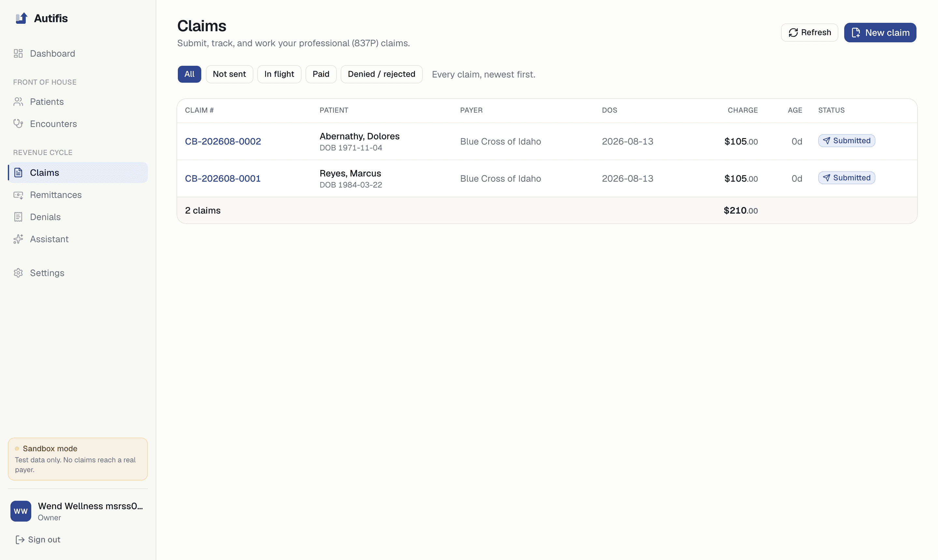This screenshot has height=560, width=938.
Task: Click Blue Cross of Idaho for CB-202608-0002
Action: pyautogui.click(x=500, y=142)
